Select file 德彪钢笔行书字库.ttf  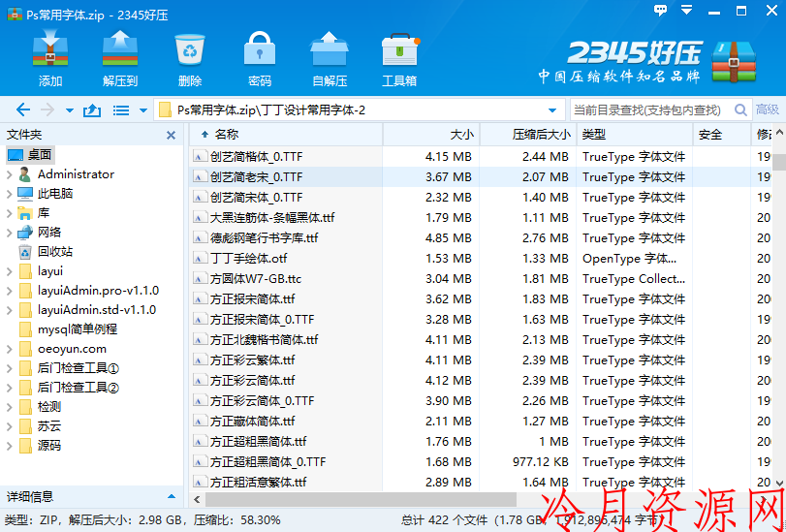tap(265, 238)
